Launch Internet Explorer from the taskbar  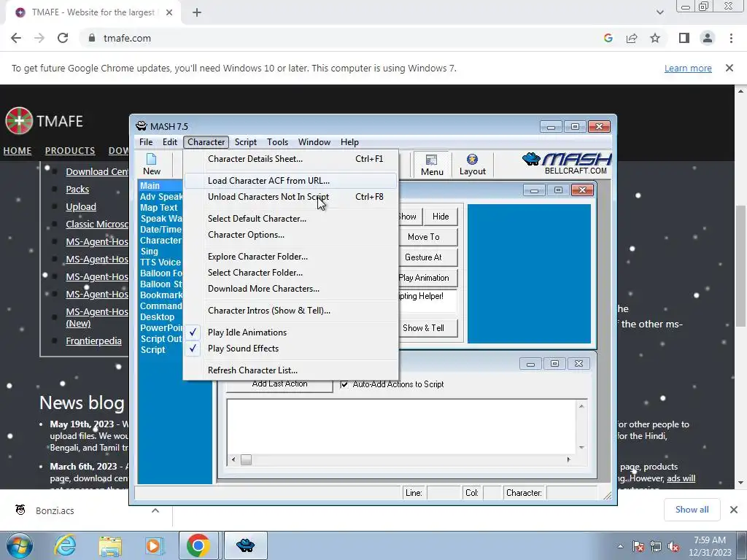tap(65, 545)
